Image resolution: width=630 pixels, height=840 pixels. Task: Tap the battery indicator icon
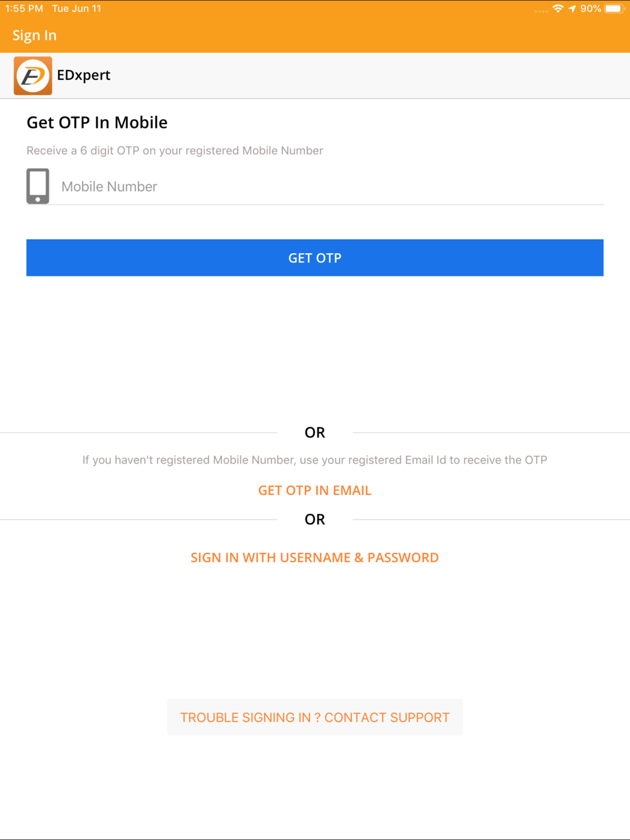[614, 9]
